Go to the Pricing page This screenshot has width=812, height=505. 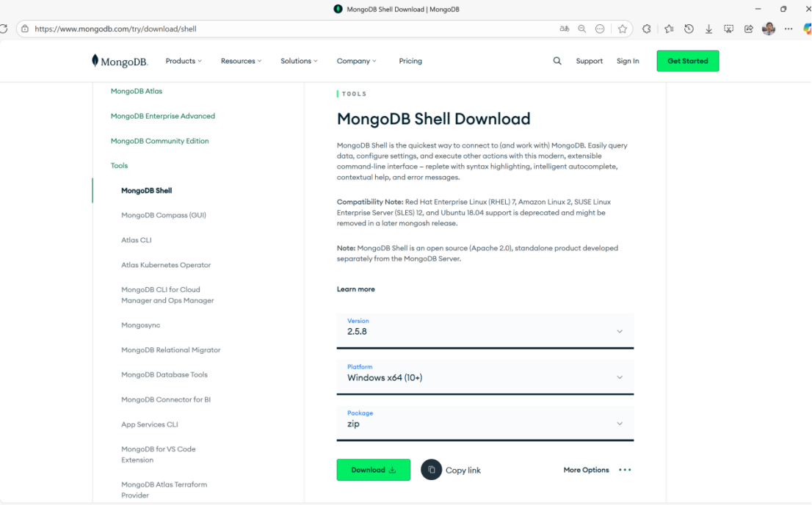point(410,61)
